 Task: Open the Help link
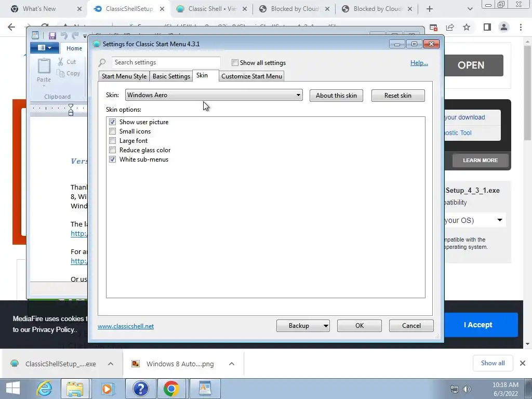pyautogui.click(x=419, y=63)
